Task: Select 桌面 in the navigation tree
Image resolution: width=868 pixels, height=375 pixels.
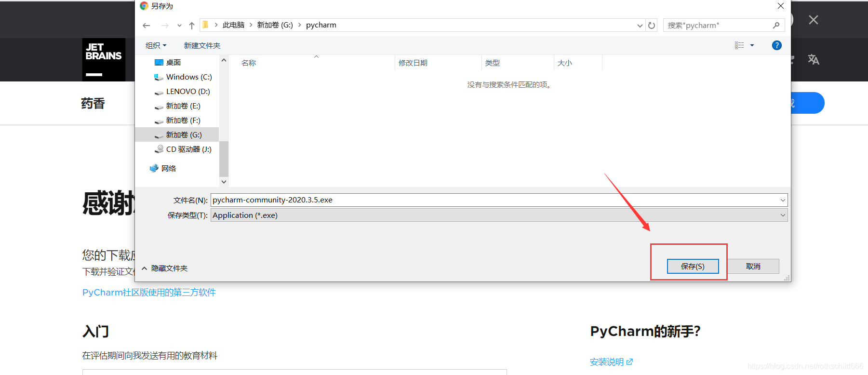Action: pos(174,63)
